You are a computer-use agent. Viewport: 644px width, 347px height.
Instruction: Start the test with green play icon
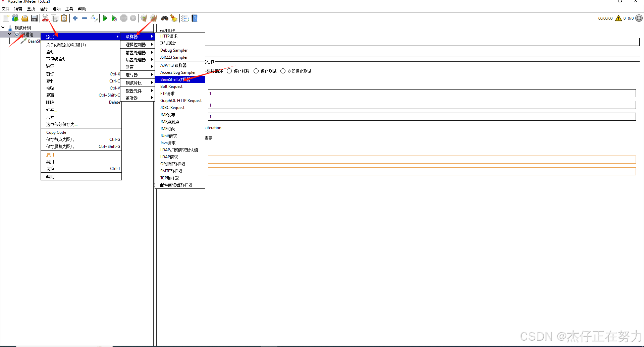pos(105,18)
